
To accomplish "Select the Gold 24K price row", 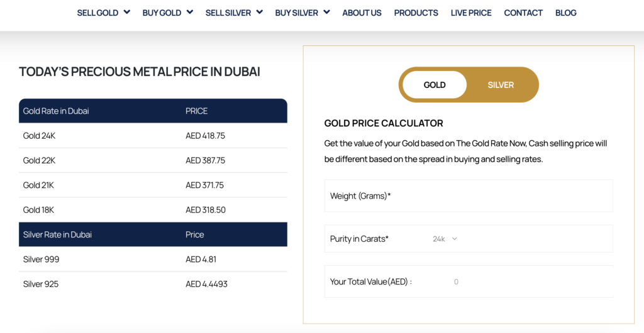I will coord(153,135).
